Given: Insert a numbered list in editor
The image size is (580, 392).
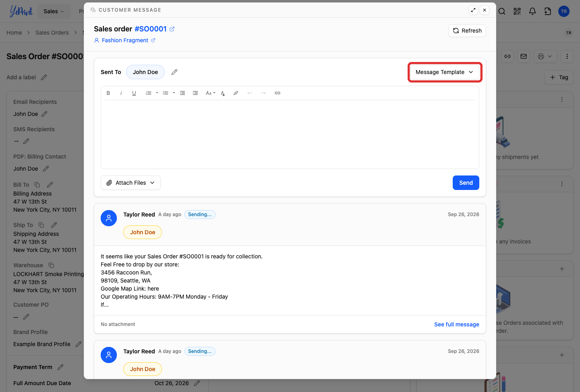Looking at the screenshot, I should [149, 93].
